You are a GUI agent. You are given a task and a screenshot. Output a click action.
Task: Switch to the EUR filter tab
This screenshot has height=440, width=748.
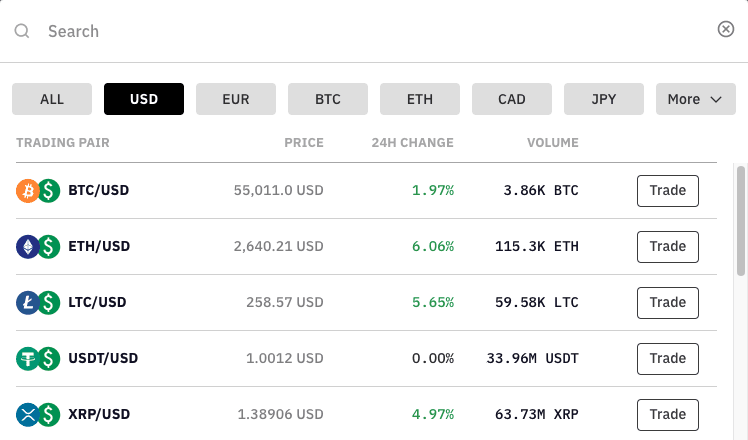pos(236,99)
